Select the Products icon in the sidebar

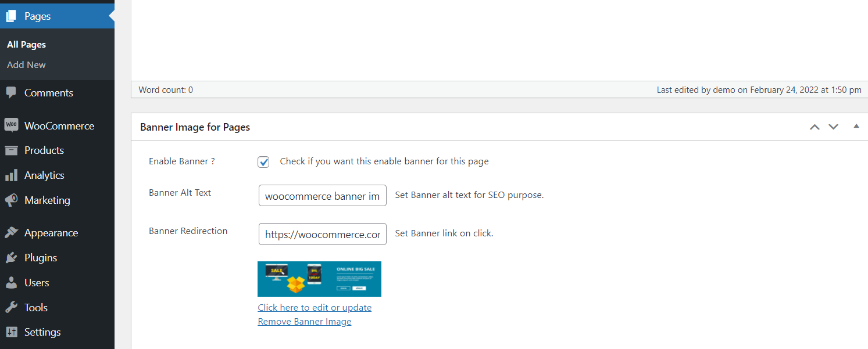point(12,150)
